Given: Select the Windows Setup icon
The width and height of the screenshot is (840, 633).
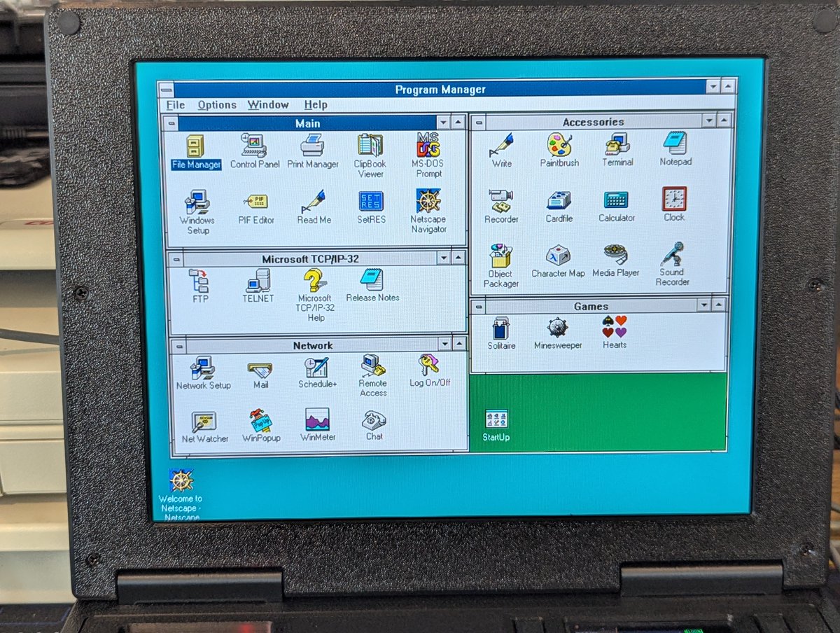Looking at the screenshot, I should point(197,202).
